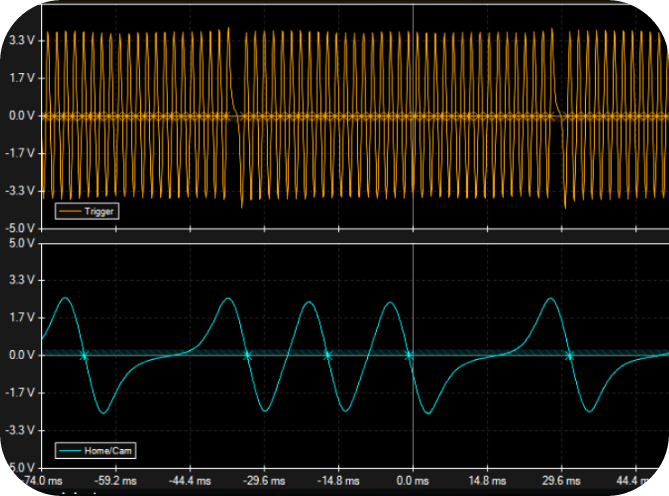The height and width of the screenshot is (496, 669).
Task: Click the 1.7 V label on Home/Cam plot
Action: (22, 317)
